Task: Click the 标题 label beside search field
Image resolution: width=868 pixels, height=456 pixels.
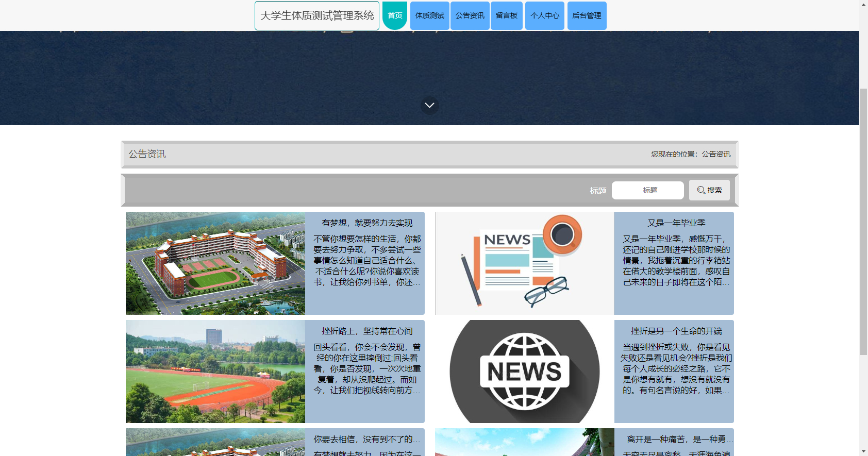Action: [598, 191]
